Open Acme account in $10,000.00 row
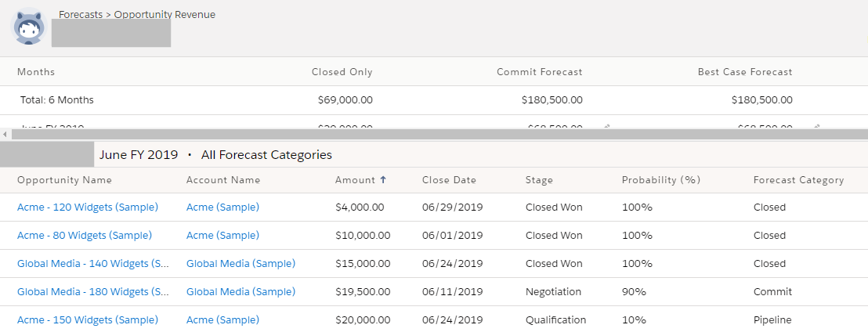Screen dimensions: 868x332 pyautogui.click(x=222, y=235)
